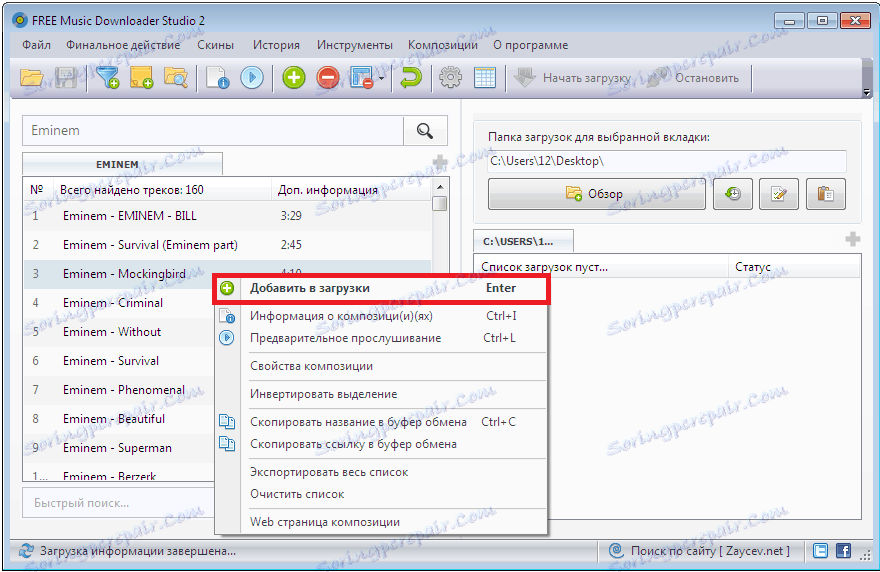Click the clipboard paste icon button
Screen dimensions: 880x572
pos(826,194)
